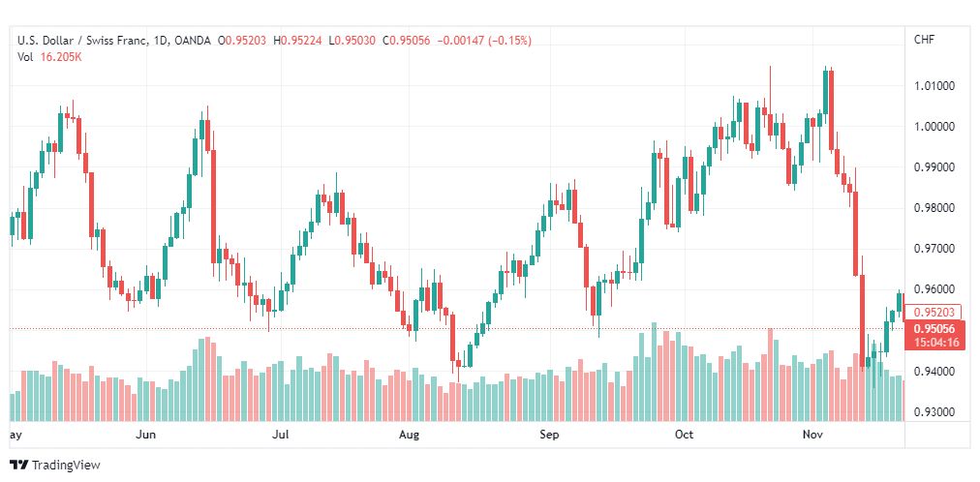Select the Vol 16.205K indicator label
This screenshot has height=482, width=980.
tap(49, 57)
